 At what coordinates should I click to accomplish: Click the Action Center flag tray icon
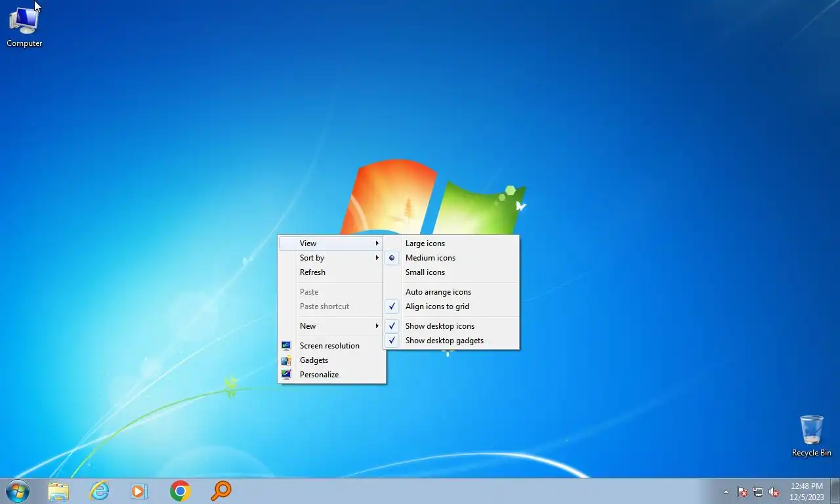(742, 492)
